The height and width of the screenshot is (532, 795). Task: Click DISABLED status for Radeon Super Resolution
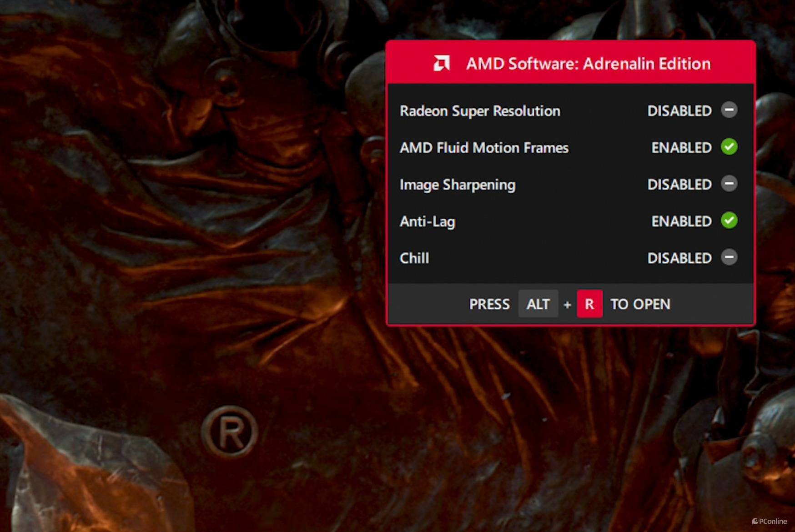[679, 111]
